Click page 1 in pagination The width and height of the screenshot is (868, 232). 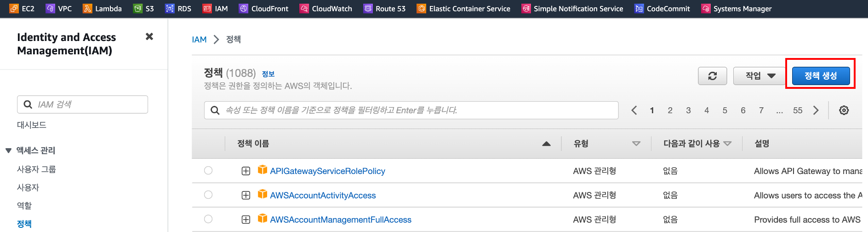pos(652,110)
